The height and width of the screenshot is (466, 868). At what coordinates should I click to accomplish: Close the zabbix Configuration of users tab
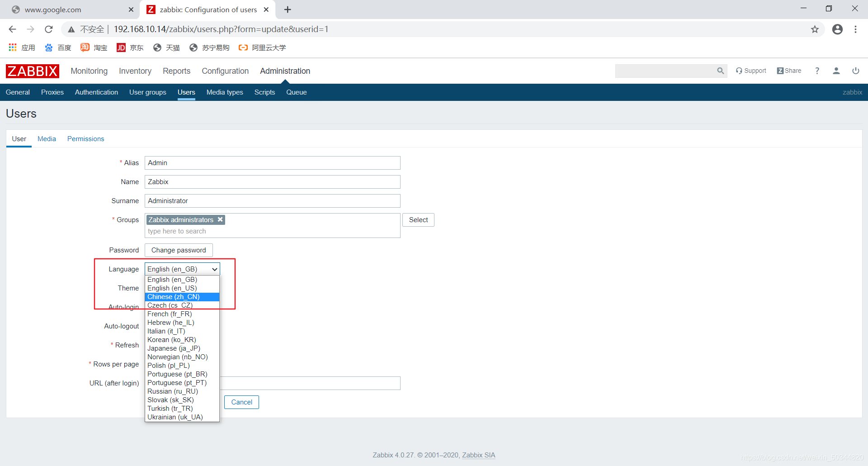[x=266, y=10]
